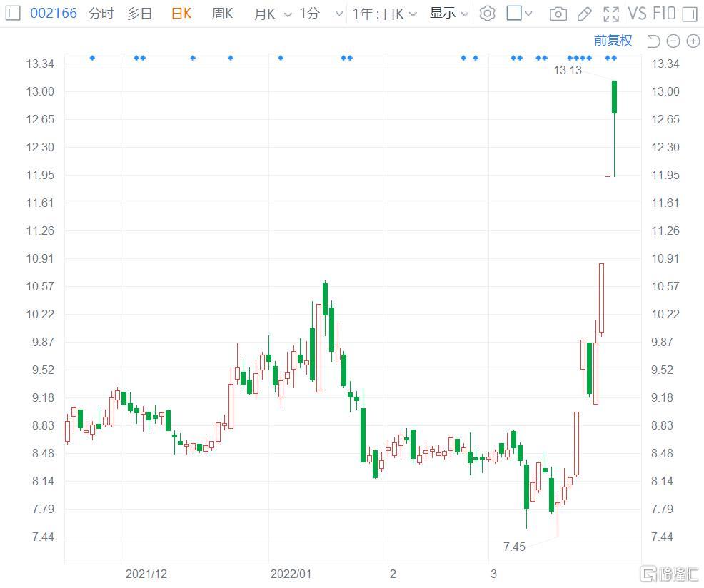The image size is (704, 588).
Task: Take chart snapshot with camera icon
Action: tap(558, 14)
